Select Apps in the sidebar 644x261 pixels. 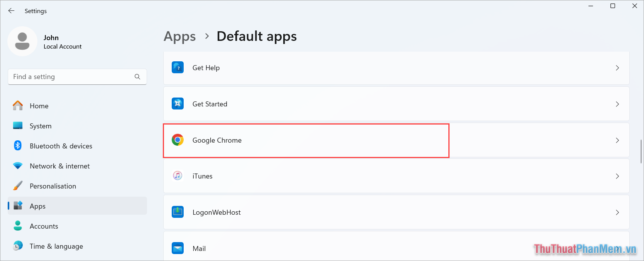pos(77,206)
